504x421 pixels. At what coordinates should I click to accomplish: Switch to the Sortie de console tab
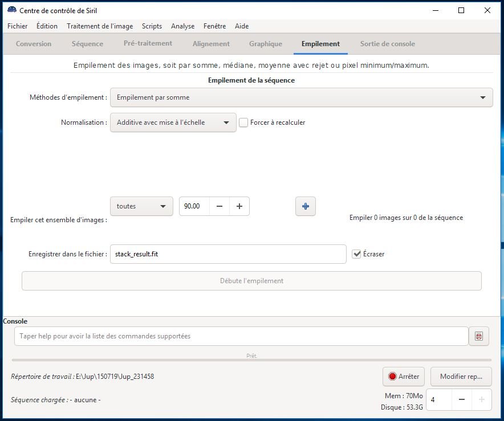click(387, 44)
